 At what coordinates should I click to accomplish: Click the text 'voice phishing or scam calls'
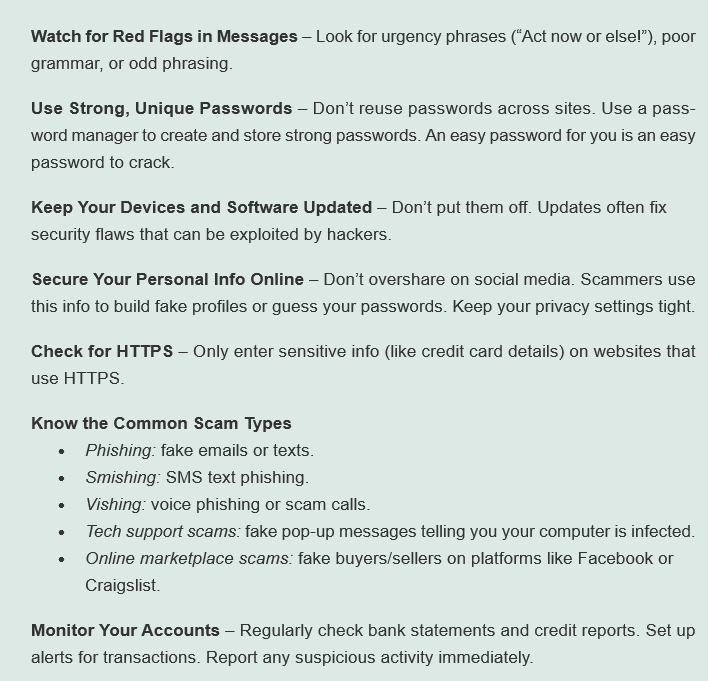pyautogui.click(x=260, y=504)
